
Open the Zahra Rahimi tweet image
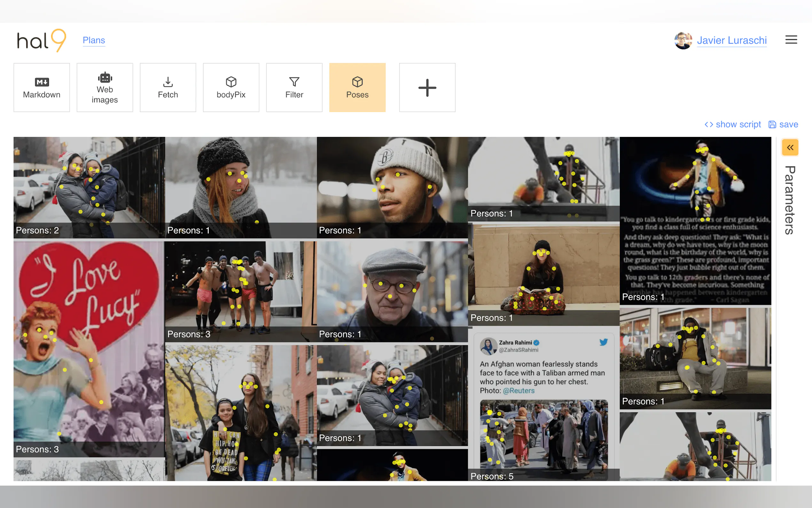coord(543,403)
